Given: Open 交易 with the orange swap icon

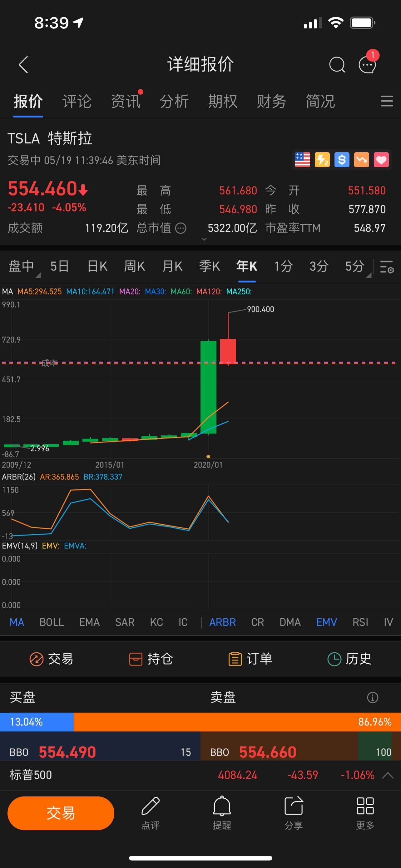Looking at the screenshot, I should click(x=51, y=659).
